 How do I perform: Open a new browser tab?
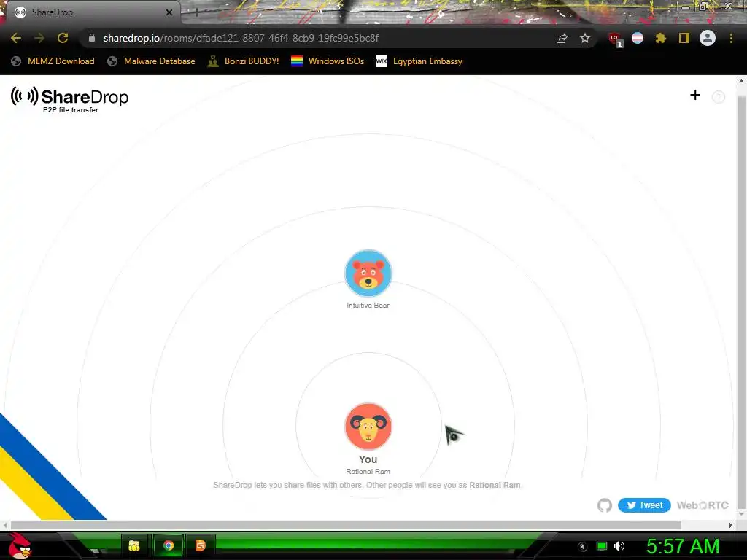pyautogui.click(x=196, y=12)
